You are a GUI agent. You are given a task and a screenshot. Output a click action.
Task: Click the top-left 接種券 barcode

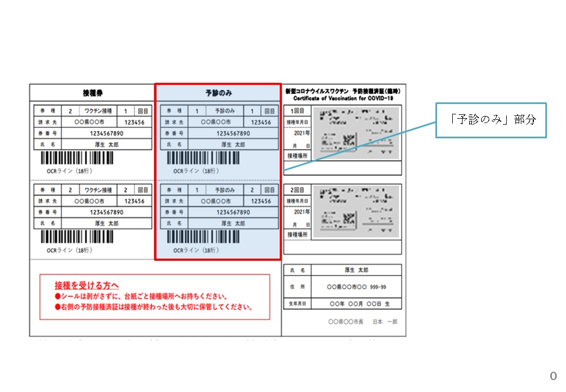[77, 158]
